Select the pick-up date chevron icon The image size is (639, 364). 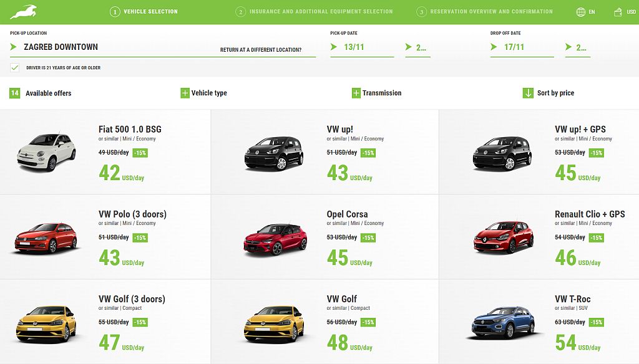[335, 45]
